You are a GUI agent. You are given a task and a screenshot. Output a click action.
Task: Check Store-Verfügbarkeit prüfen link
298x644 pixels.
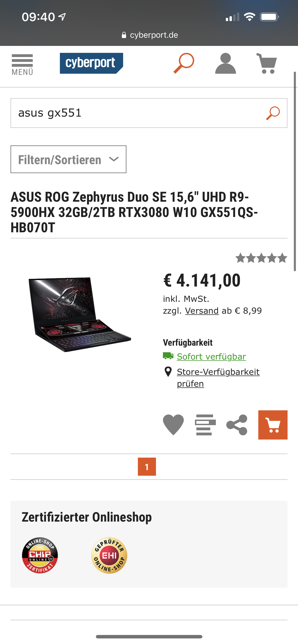click(218, 378)
